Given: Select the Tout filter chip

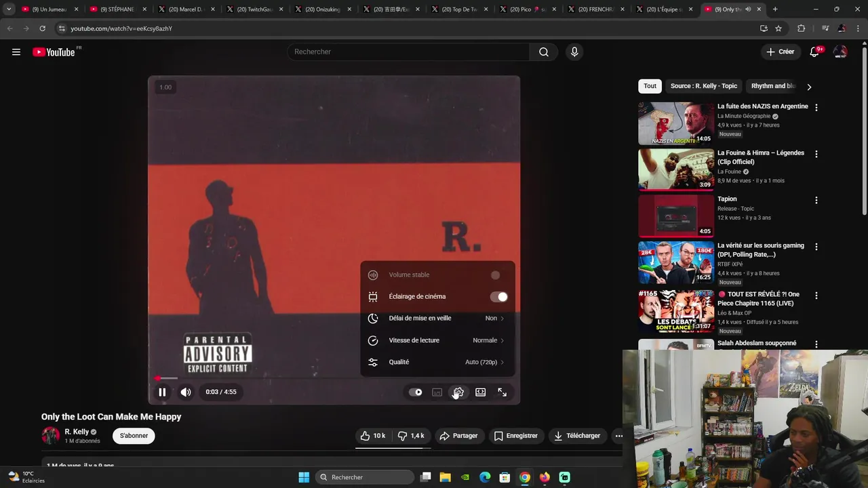Looking at the screenshot, I should 650,86.
